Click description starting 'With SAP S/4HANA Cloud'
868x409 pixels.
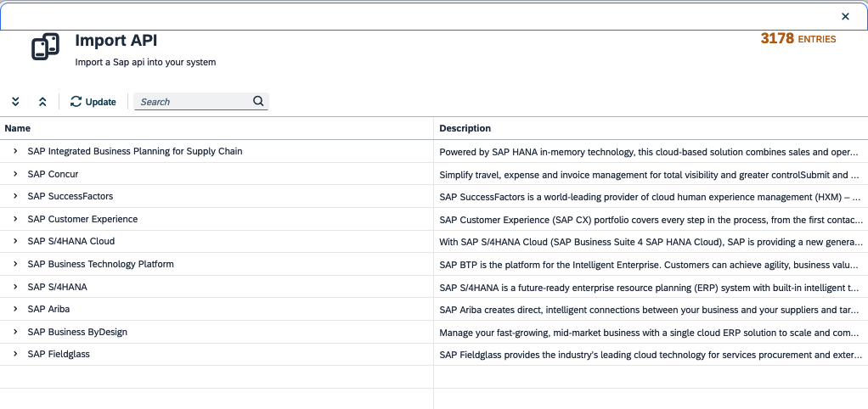point(651,242)
